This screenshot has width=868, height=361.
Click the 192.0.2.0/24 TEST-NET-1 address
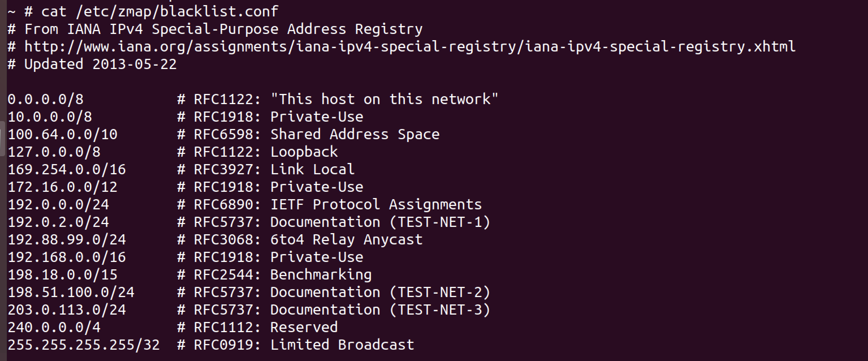[x=58, y=222]
